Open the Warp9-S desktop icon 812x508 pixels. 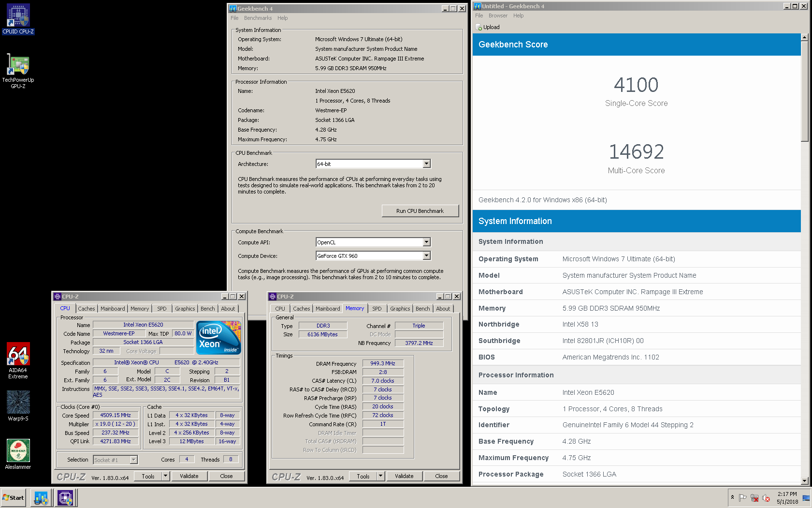[x=18, y=406]
